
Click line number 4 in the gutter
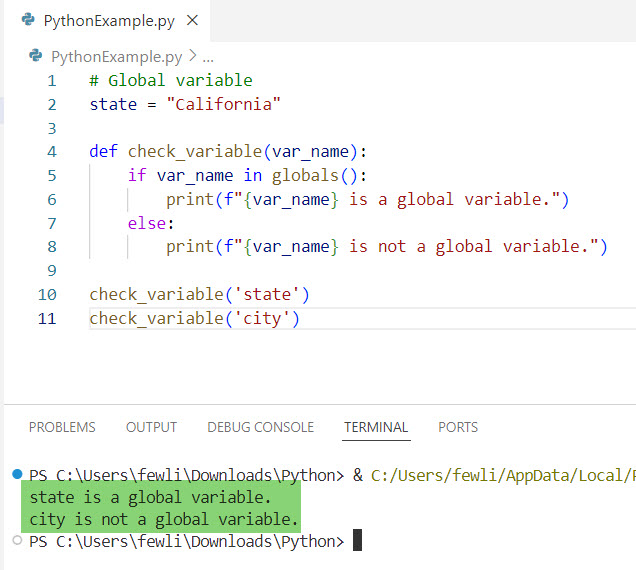tap(52, 152)
